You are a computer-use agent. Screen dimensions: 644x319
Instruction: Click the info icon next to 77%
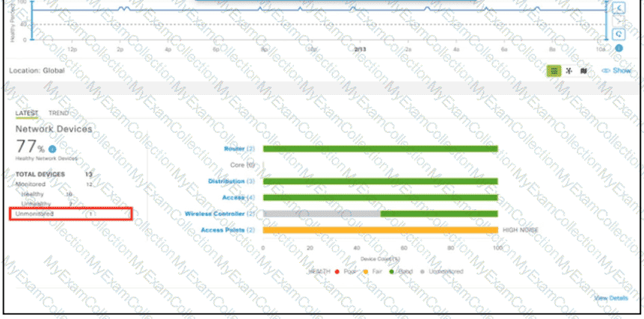point(52,149)
